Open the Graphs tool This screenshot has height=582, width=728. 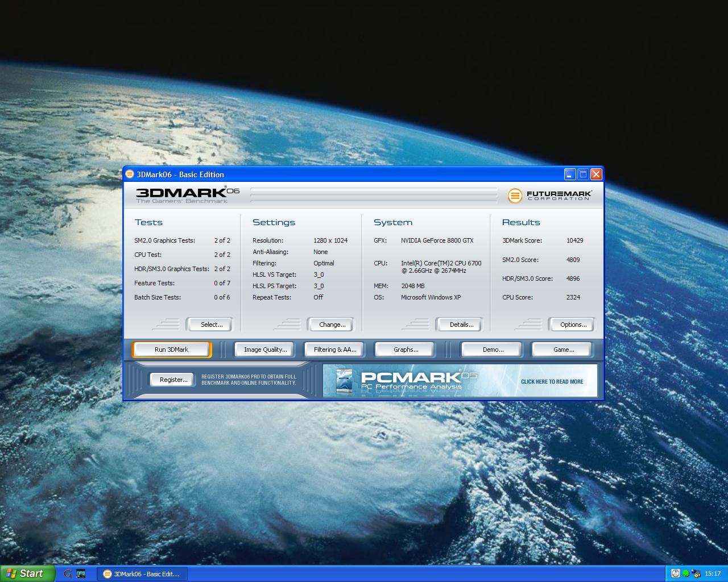[405, 350]
